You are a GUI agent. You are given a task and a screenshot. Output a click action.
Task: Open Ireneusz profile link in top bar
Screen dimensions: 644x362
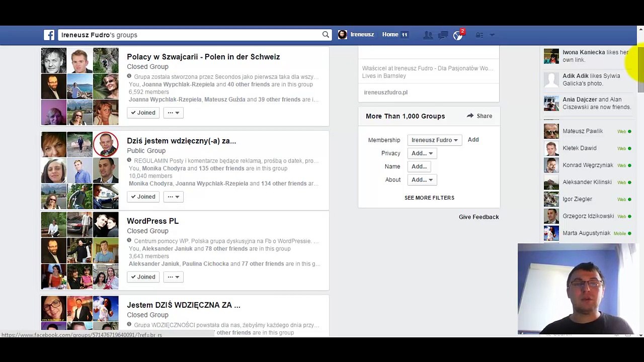(x=362, y=35)
